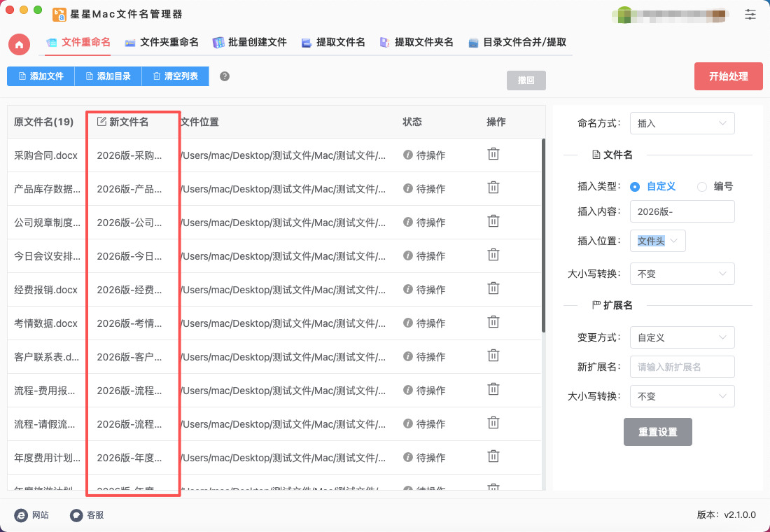This screenshot has width=770, height=532.
Task: Click the 新扩展名 input field
Action: [x=682, y=367]
